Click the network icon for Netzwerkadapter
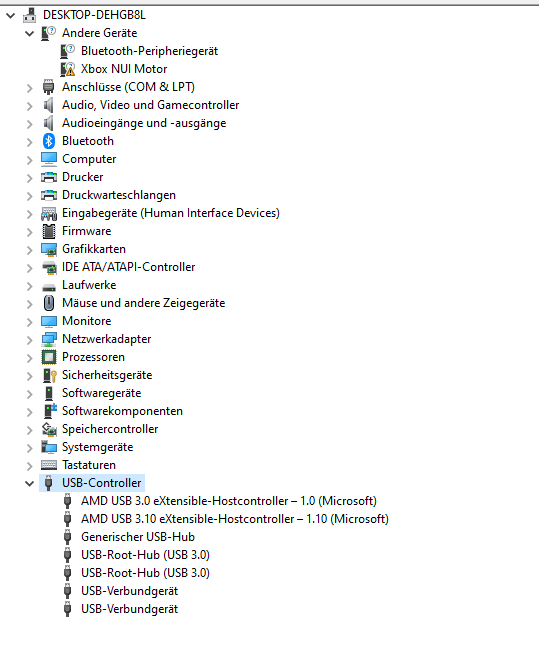This screenshot has width=539, height=661. pyautogui.click(x=49, y=339)
